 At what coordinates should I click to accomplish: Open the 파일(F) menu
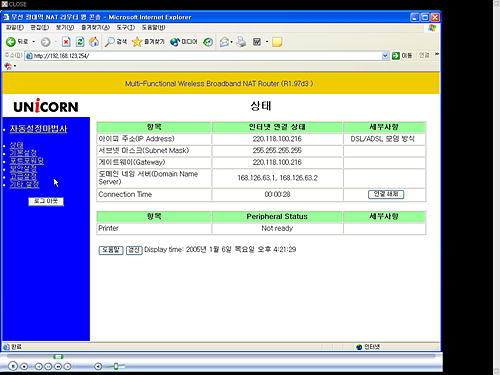[15, 27]
